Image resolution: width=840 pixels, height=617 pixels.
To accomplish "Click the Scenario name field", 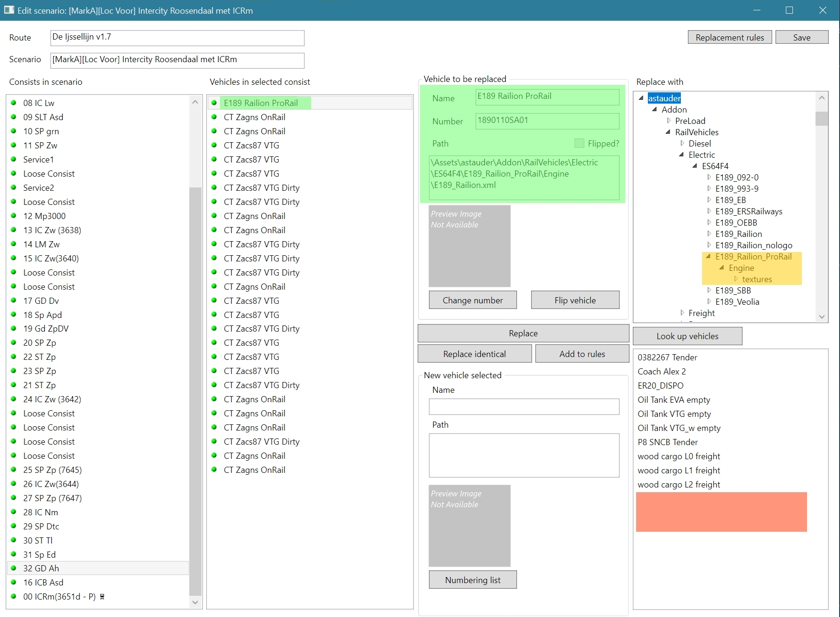I will click(177, 60).
